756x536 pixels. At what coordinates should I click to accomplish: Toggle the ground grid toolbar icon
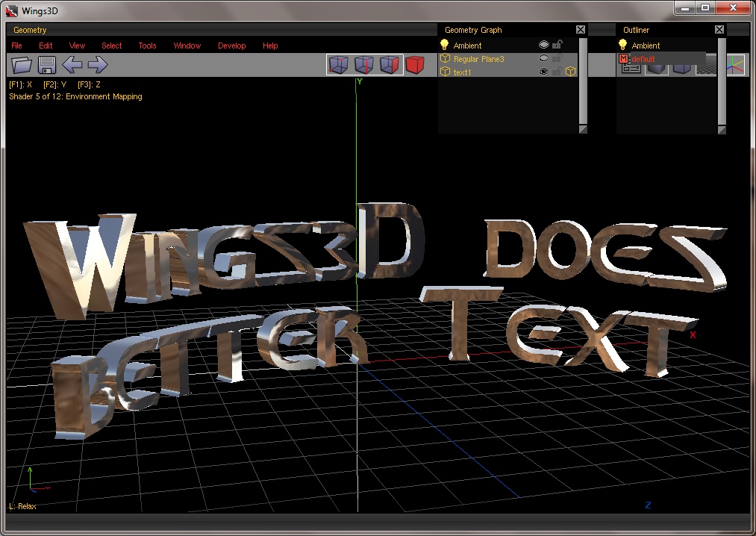tap(707, 67)
